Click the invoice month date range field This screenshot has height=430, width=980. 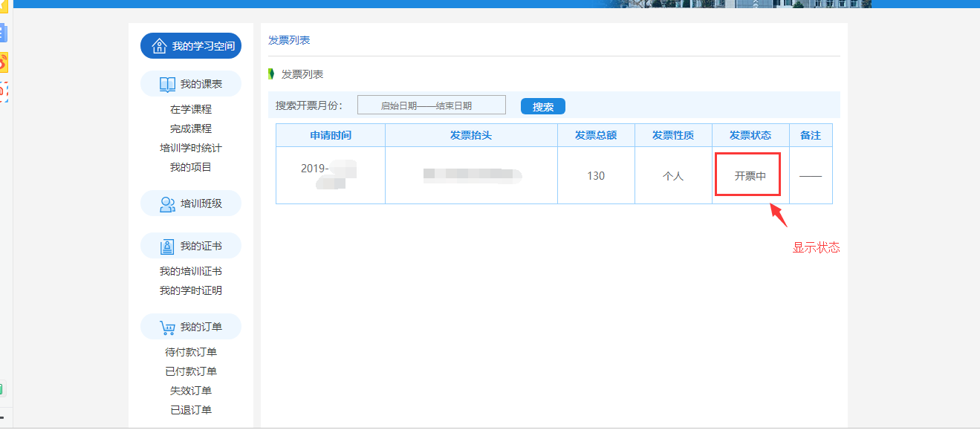(431, 105)
